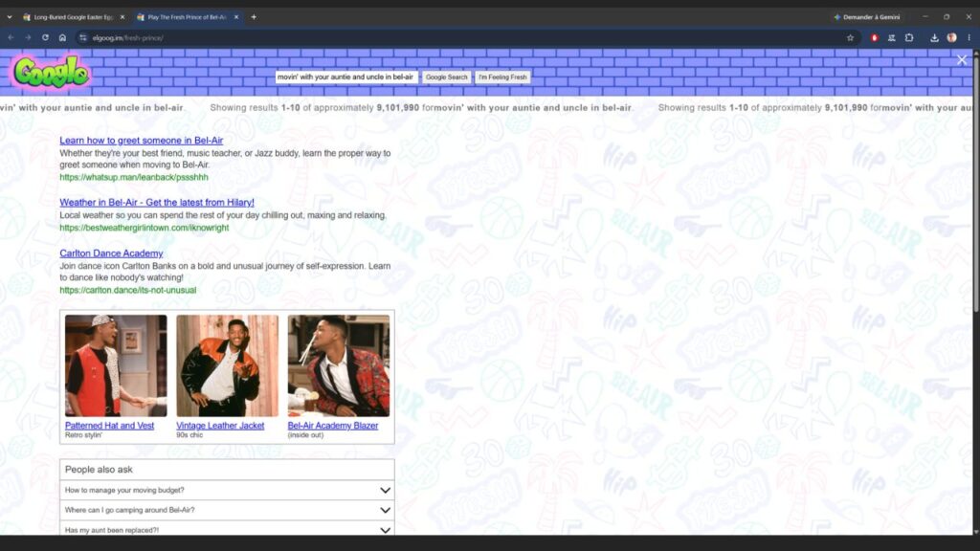Screen dimensions: 980x551
Task: Click the retro Google logo
Action: pyautogui.click(x=52, y=73)
